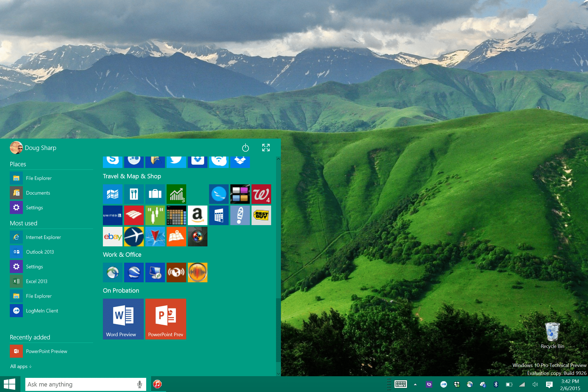
Task: Launch Outlook 2013 from Most used
Action: (x=51, y=252)
